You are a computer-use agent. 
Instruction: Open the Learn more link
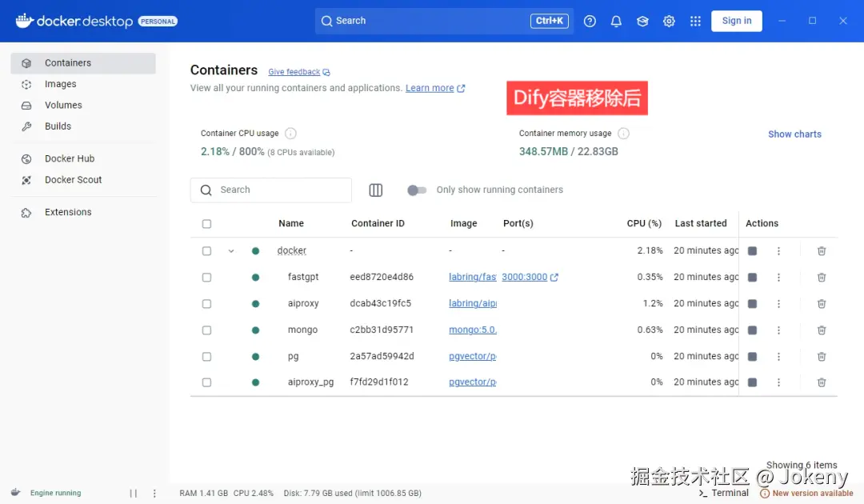pos(435,88)
